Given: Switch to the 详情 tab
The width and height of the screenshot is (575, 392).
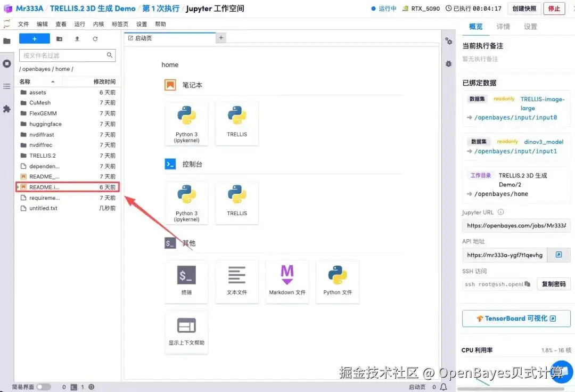Looking at the screenshot, I should coord(503,26).
